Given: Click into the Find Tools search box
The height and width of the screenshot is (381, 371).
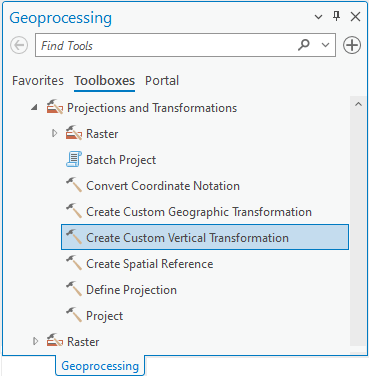Looking at the screenshot, I should click(167, 45).
